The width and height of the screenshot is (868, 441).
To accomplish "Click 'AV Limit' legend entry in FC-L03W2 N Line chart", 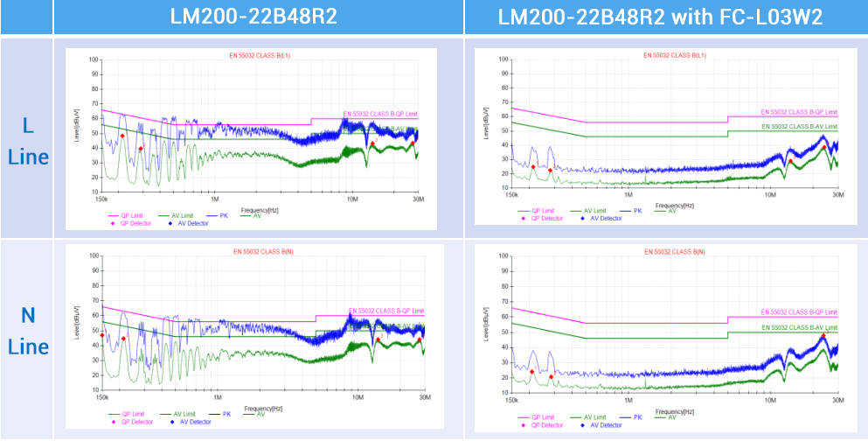I will 588,417.
